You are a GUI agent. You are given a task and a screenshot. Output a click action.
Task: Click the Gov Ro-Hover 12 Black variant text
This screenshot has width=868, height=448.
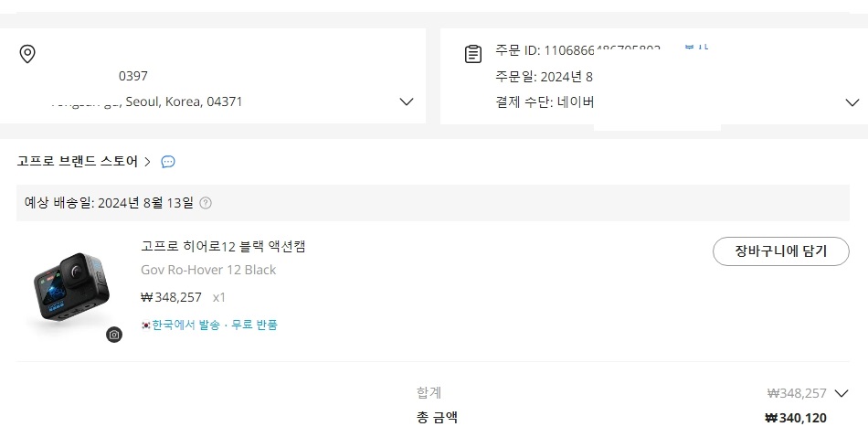208,270
